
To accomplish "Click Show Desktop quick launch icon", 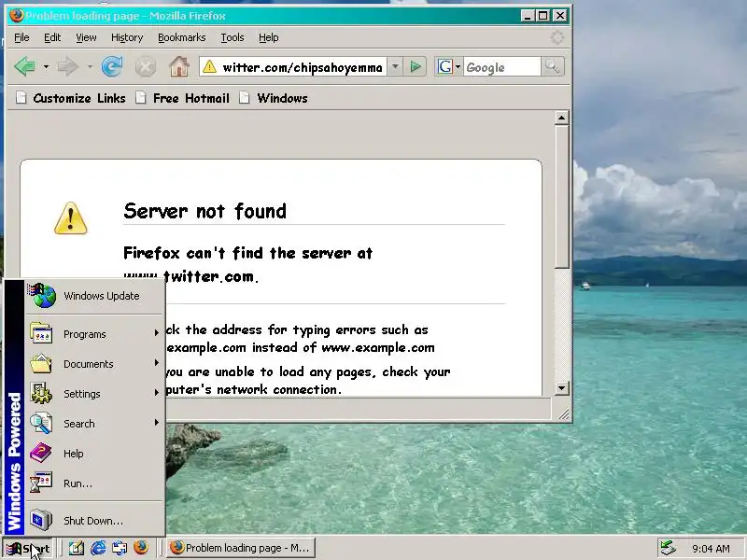I will click(x=77, y=548).
